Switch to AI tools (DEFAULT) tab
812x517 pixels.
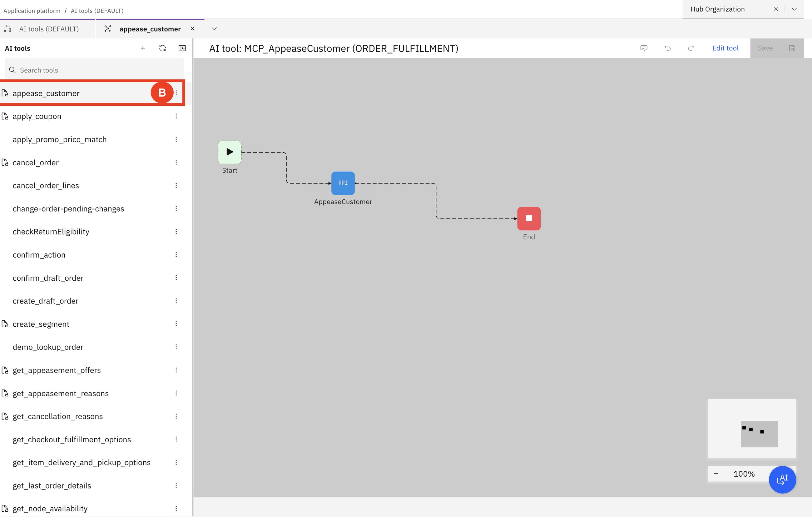click(47, 29)
